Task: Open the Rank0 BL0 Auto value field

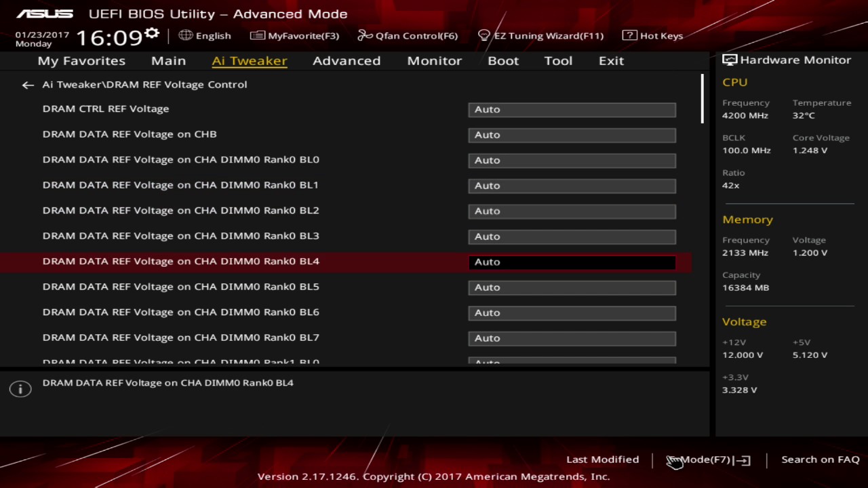Action: pyautogui.click(x=572, y=160)
